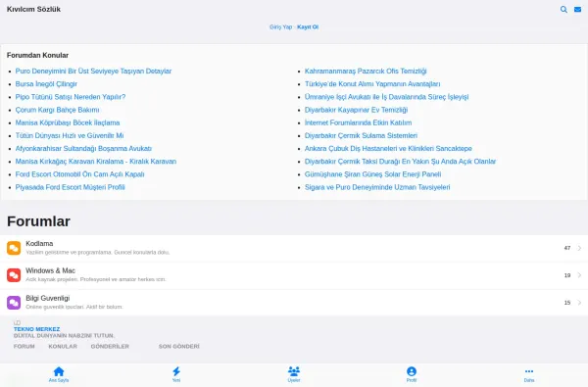This screenshot has height=387, width=588.
Task: Click the Windows & Mac count 19
Action: pos(567,275)
